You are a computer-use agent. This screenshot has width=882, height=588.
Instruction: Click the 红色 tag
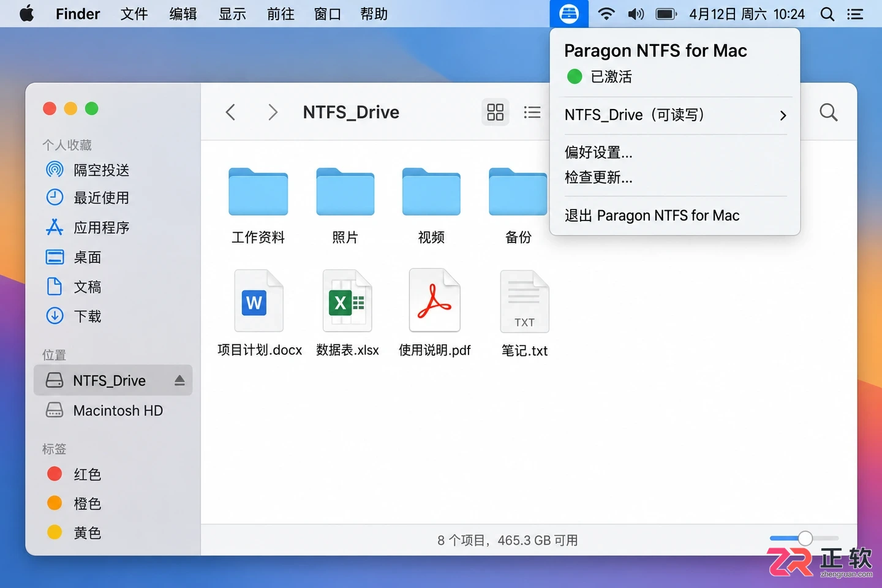point(73,474)
